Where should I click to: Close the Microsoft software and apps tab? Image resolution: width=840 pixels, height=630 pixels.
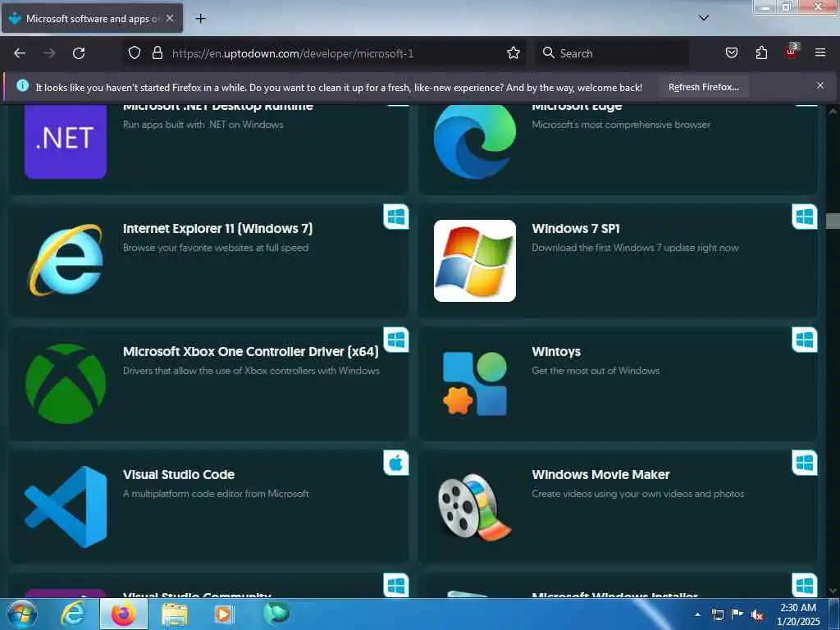point(169,18)
